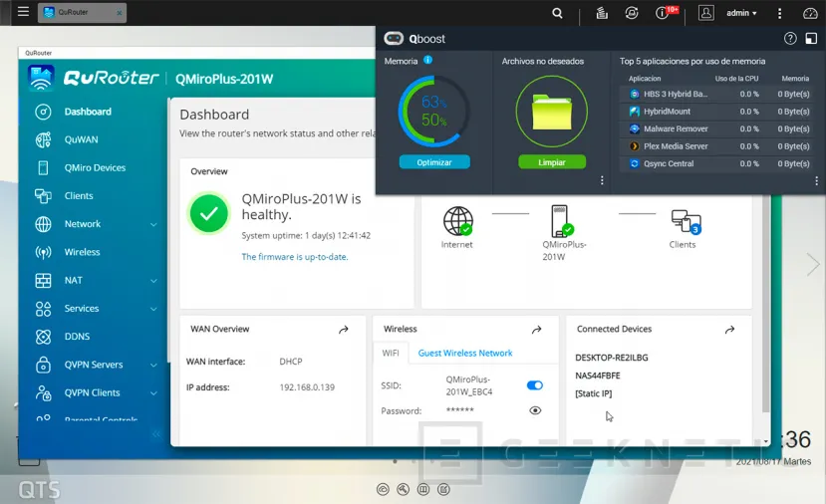Click the QMiroPlus-201W router device icon

[561, 221]
